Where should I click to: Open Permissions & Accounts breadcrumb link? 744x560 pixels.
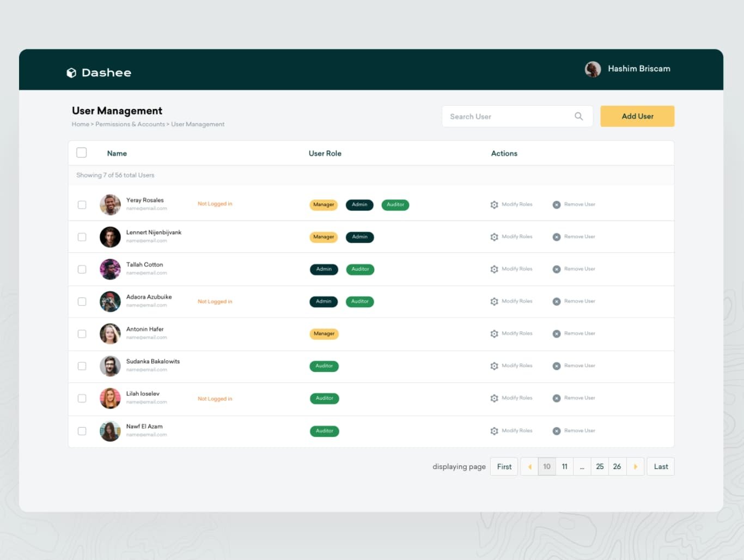pos(130,124)
